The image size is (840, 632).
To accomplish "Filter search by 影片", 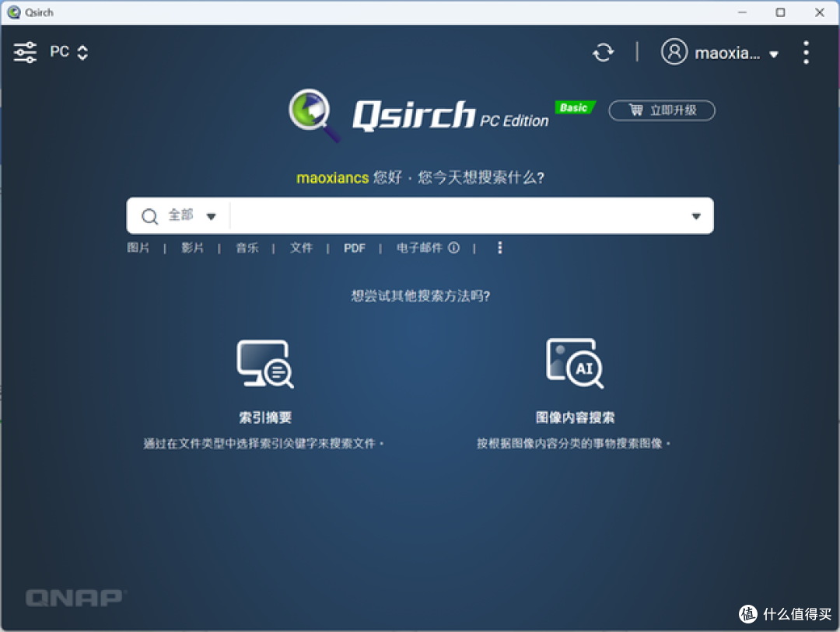I will click(x=192, y=248).
